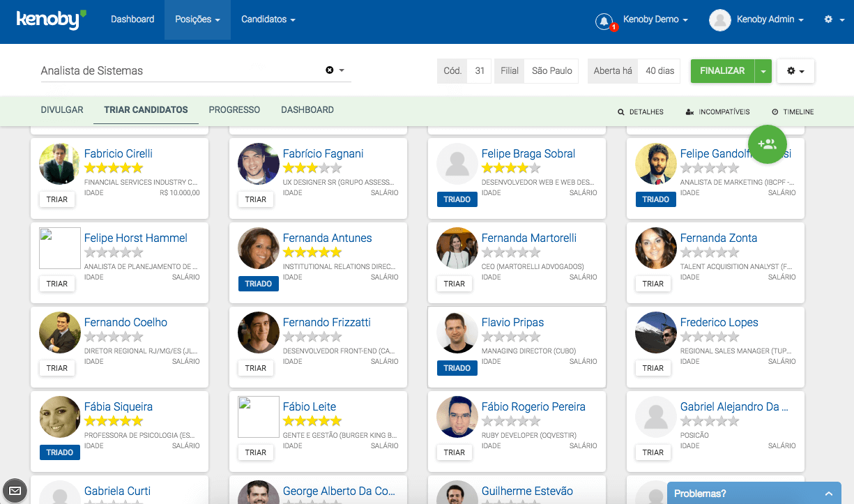The width and height of the screenshot is (854, 504).
Task: Click the green add candidate floating button
Action: (x=767, y=144)
